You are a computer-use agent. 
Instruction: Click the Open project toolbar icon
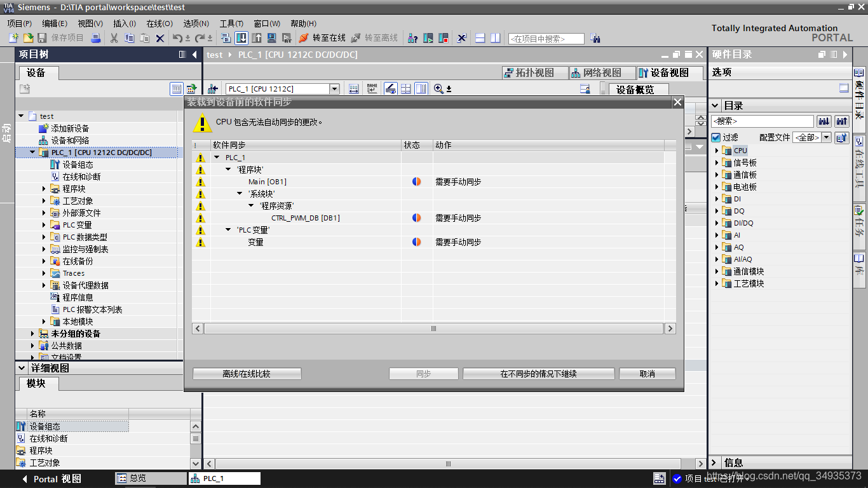[28, 38]
